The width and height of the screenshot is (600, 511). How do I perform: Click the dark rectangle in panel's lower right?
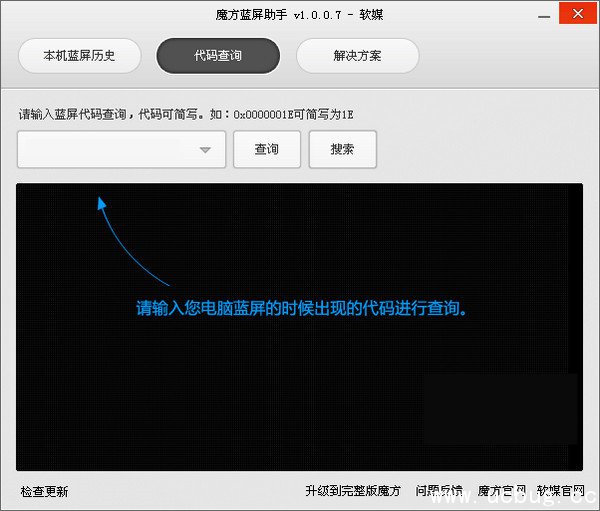[x=500, y=408]
